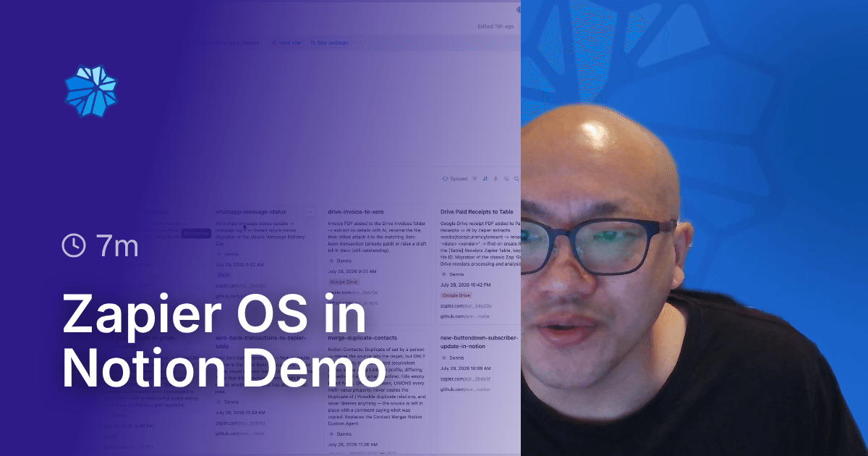
Task: Click Dennis on the new-buttondown-subscriber card
Action: click(453, 358)
